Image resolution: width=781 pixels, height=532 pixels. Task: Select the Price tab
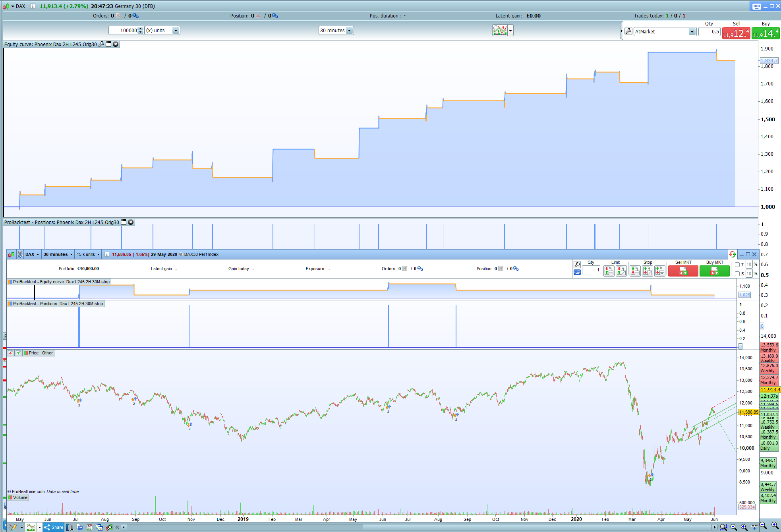(x=33, y=353)
